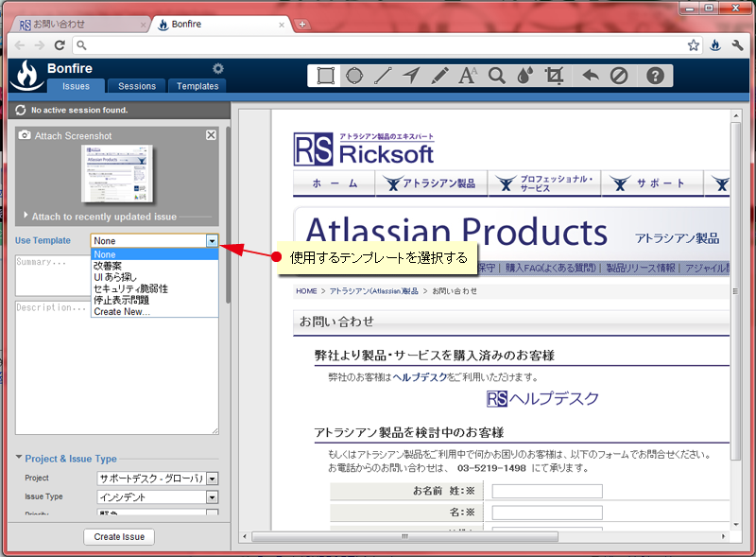Click the attached screenshot thumbnail
Viewport: 756px width, 557px height.
tap(117, 173)
